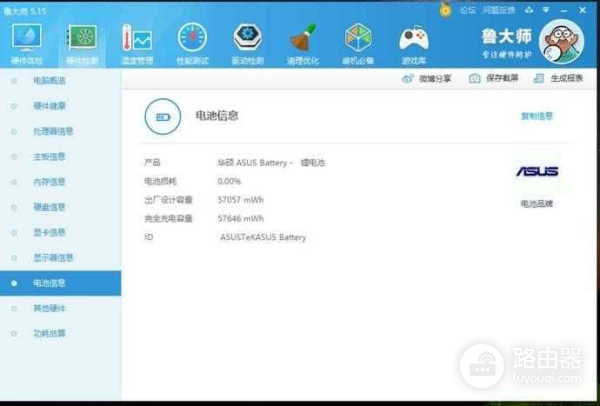Click the report icon for 生成报表

coord(539,78)
